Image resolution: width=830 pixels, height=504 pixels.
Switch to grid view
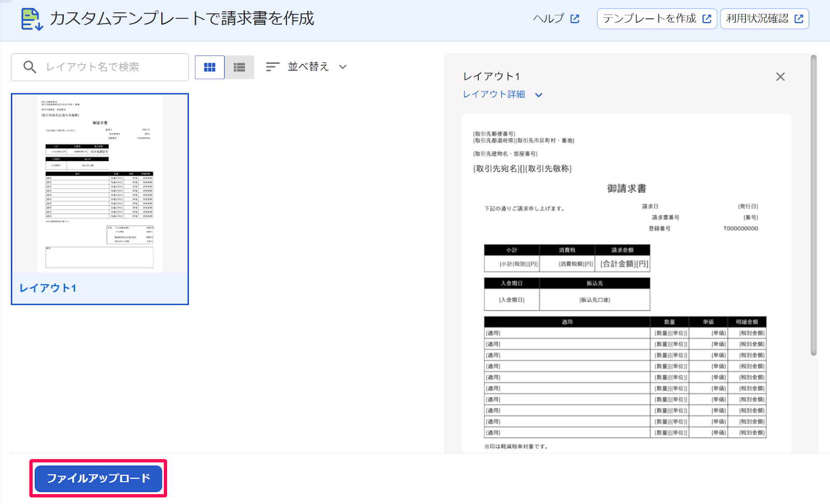(x=210, y=67)
